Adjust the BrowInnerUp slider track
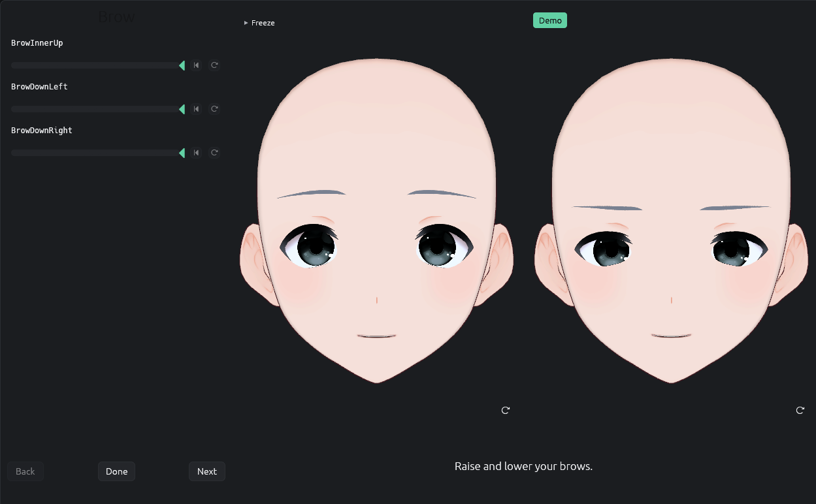 tap(98, 65)
